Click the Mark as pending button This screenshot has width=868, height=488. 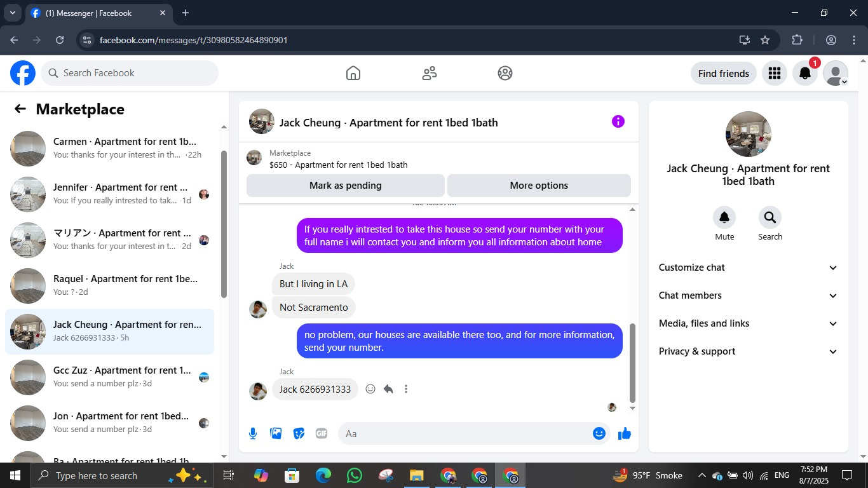point(346,186)
